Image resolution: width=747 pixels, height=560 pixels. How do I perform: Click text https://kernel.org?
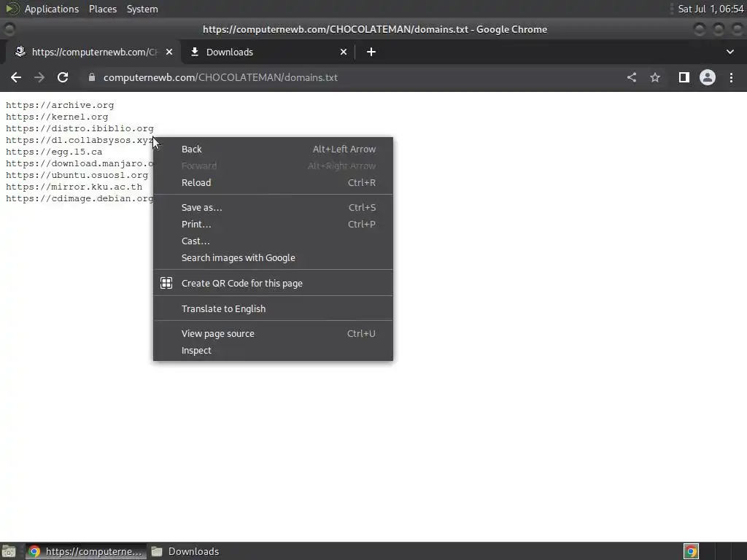57,117
